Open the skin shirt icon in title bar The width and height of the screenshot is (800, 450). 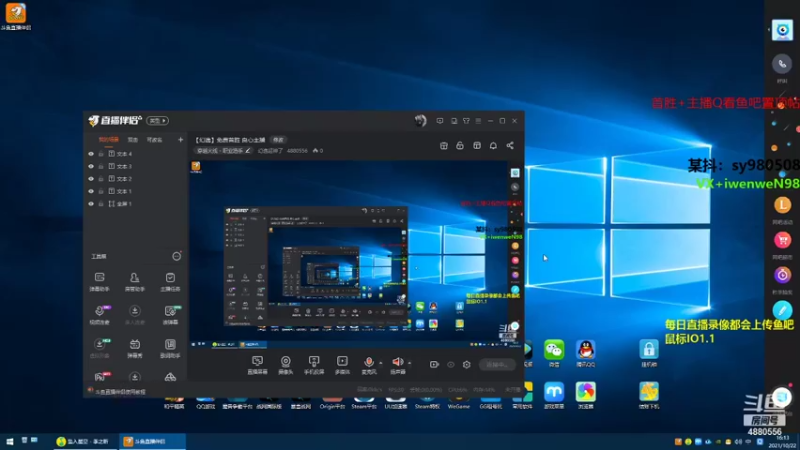tap(466, 121)
